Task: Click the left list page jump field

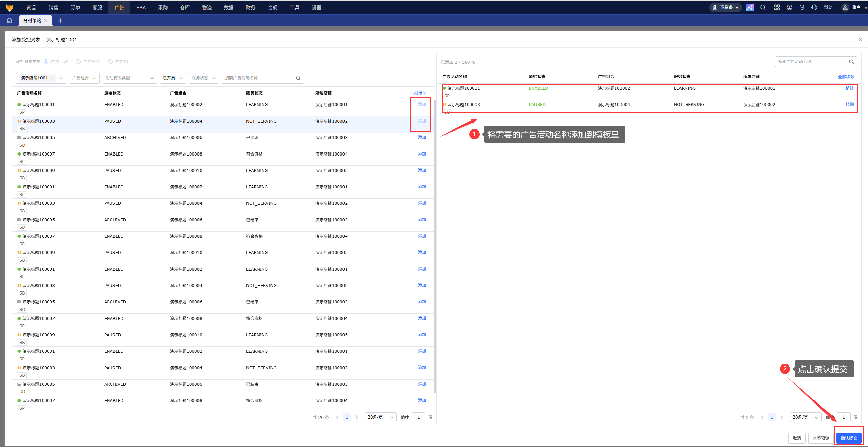Action: [x=419, y=417]
